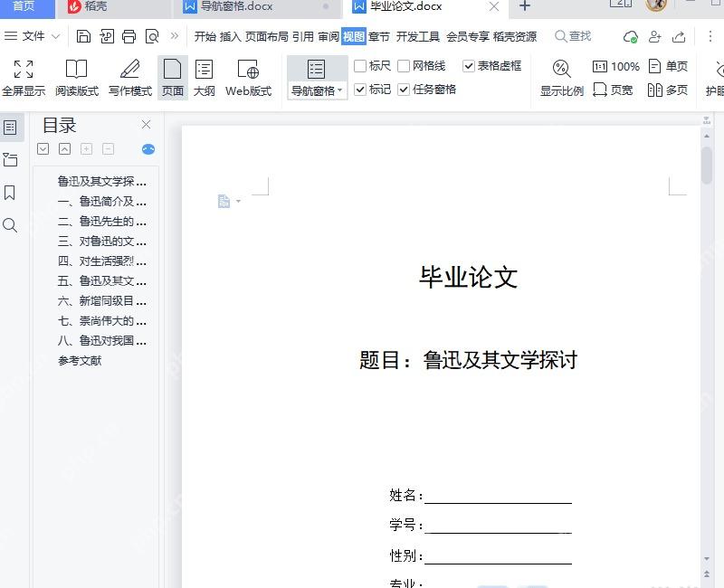Open the 文件 menu dropdown arrow
Screen dimensions: 724x588
coord(56,36)
